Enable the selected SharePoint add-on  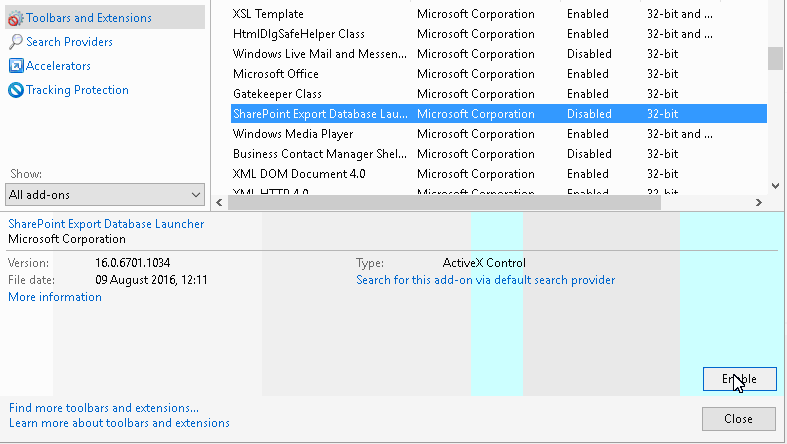point(739,379)
